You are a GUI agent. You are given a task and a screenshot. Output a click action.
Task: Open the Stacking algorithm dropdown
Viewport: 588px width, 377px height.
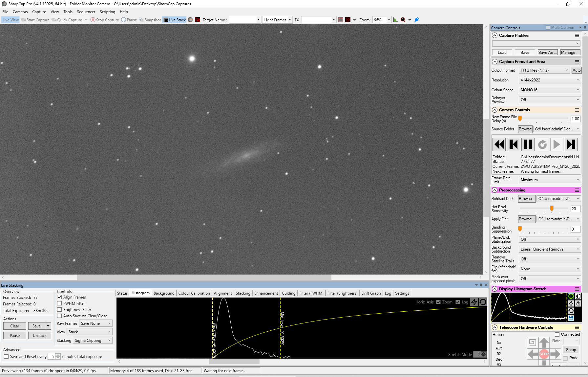click(93, 341)
